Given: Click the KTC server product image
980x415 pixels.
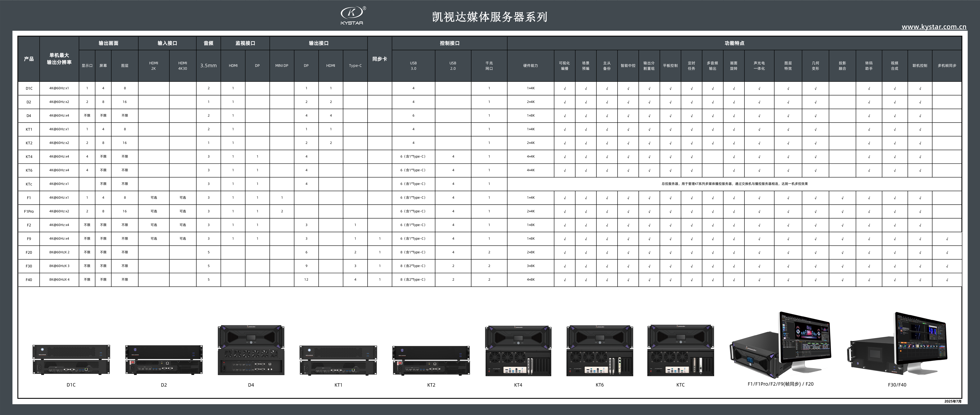Looking at the screenshot, I should click(681, 350).
